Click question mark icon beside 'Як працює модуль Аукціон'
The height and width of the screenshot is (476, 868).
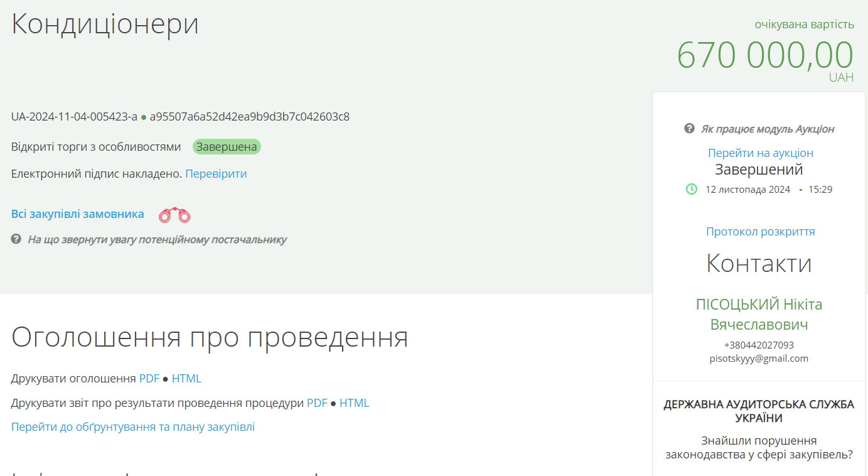[689, 129]
